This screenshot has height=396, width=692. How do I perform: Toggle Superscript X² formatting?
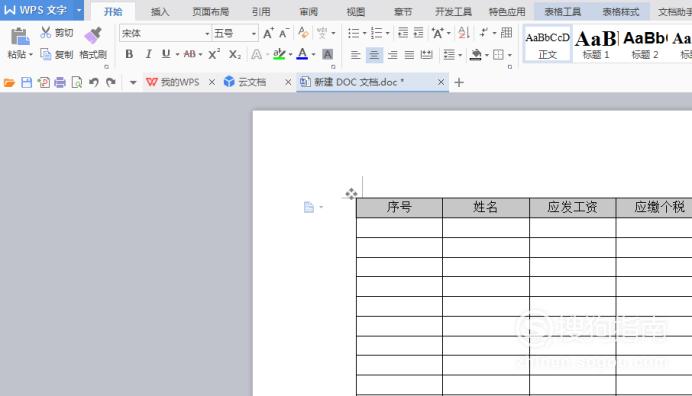(214, 54)
